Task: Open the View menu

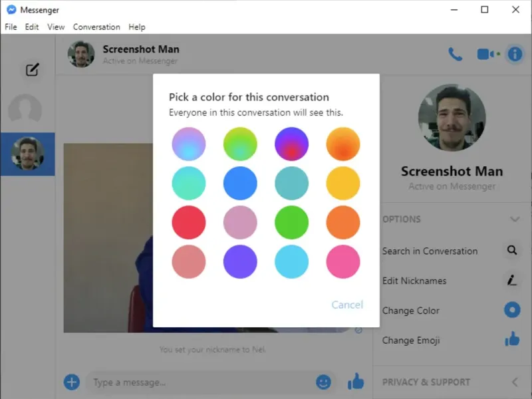Action: 56,27
